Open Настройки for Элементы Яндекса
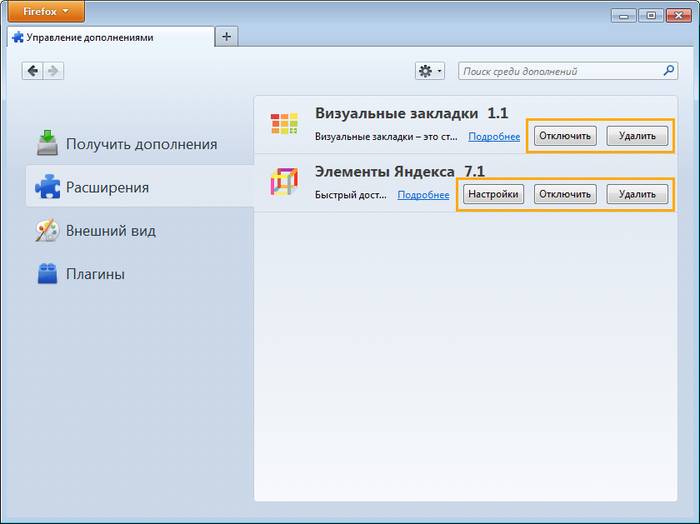Screen dimensions: 700x524 (493, 194)
